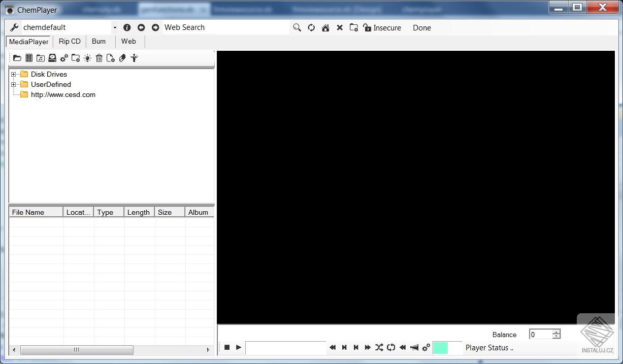Start playback with the play button
Viewport: 623px width, 364px height.
(239, 347)
